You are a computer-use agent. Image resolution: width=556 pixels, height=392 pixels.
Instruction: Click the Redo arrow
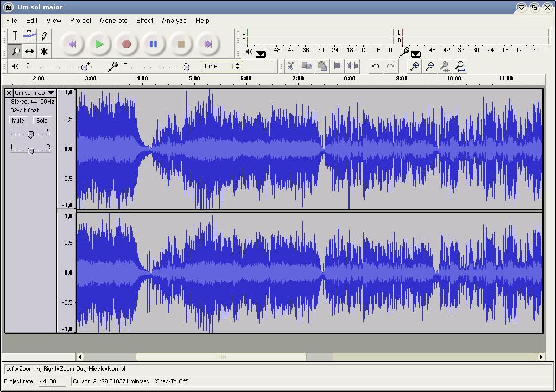point(391,66)
